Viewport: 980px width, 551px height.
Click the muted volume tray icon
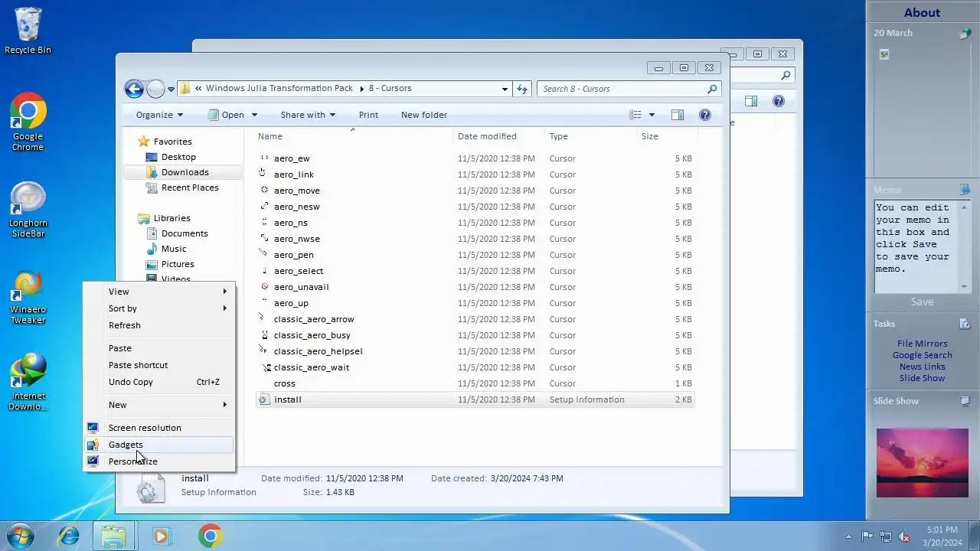pos(904,536)
